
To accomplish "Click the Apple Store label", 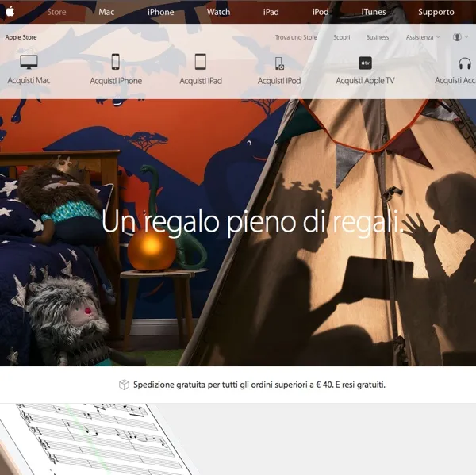I will (x=21, y=37).
